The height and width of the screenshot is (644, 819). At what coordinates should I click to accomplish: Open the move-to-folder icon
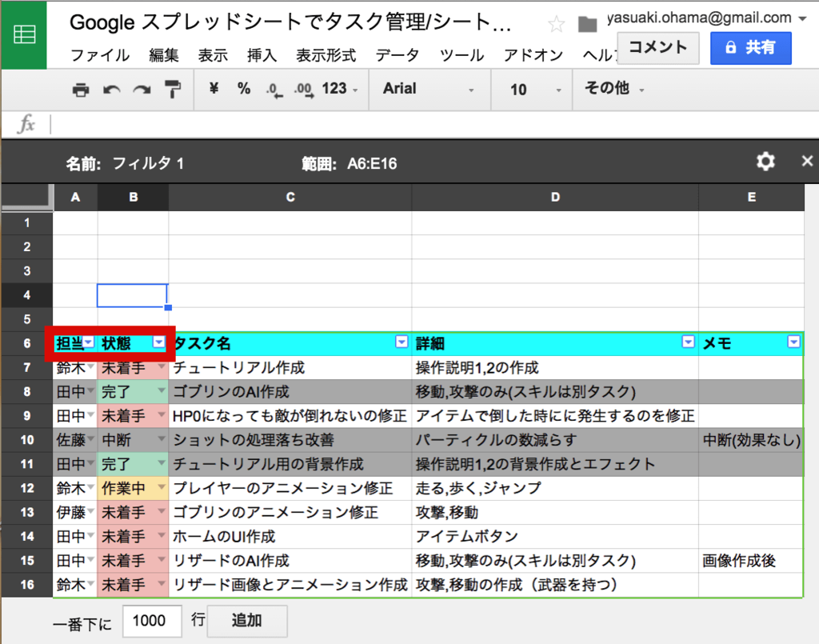(x=587, y=24)
